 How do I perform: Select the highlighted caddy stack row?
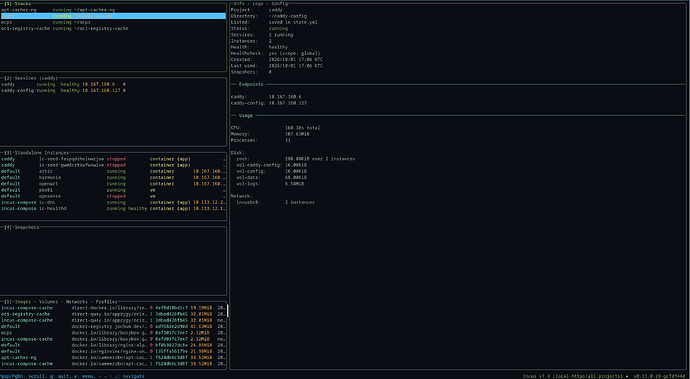coord(113,16)
